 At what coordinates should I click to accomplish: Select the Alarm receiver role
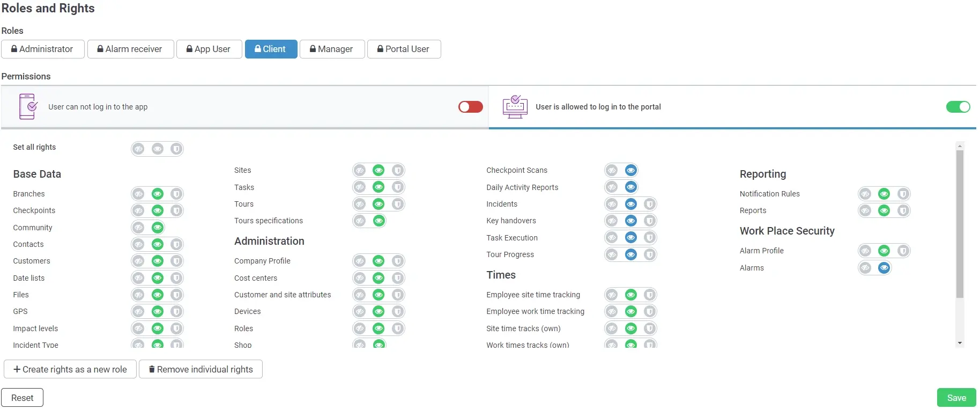[x=130, y=49]
